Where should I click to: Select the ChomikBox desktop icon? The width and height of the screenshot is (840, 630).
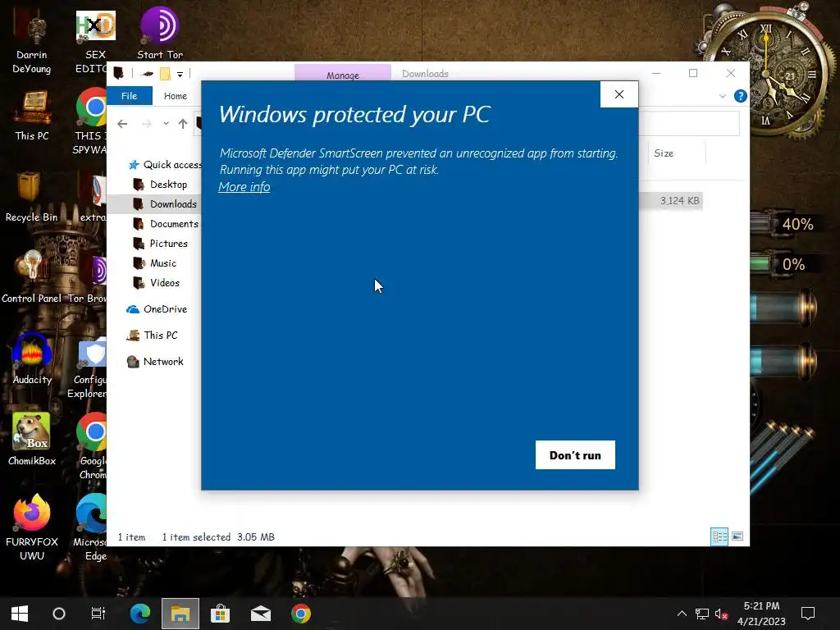pos(32,440)
